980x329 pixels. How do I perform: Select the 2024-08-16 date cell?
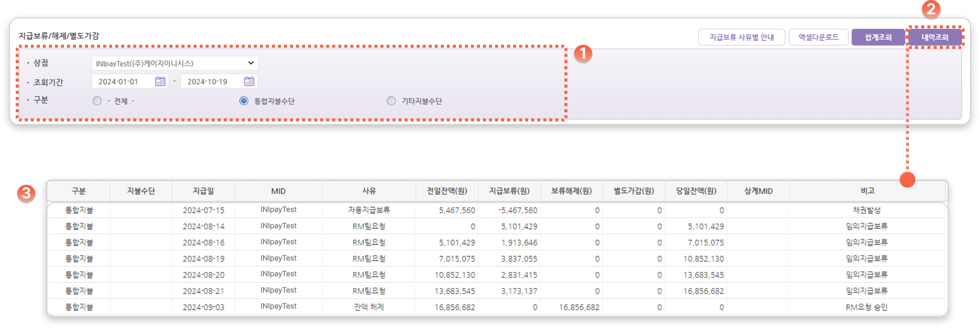[x=203, y=243]
